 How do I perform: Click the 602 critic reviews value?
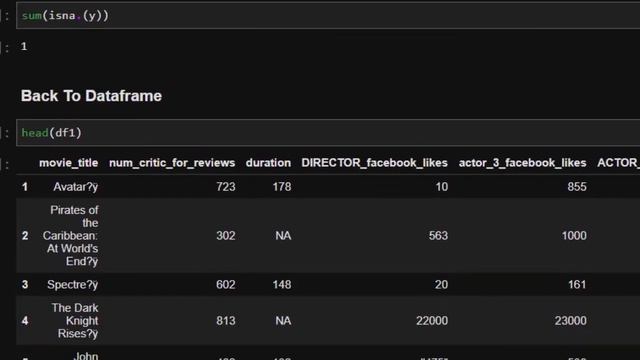pos(226,284)
